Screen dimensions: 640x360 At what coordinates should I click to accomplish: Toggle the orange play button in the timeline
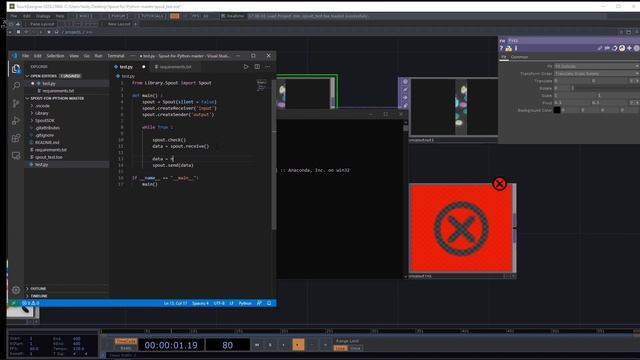(x=298, y=345)
